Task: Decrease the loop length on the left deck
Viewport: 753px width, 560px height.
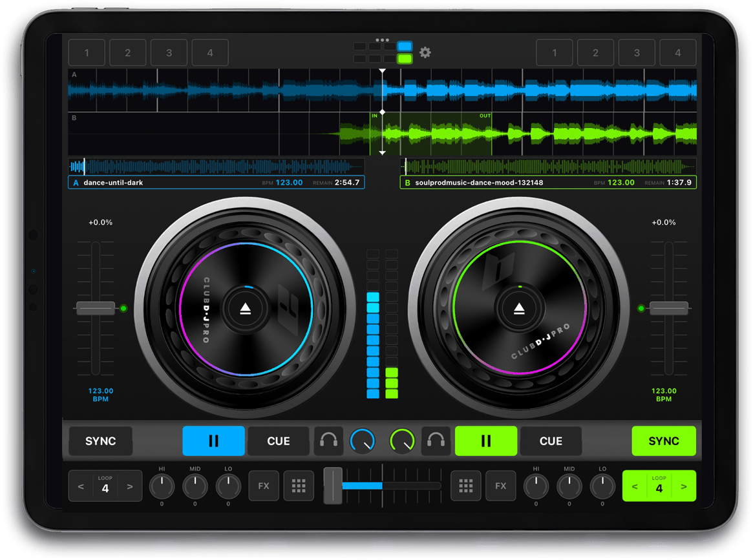Action: 81,485
